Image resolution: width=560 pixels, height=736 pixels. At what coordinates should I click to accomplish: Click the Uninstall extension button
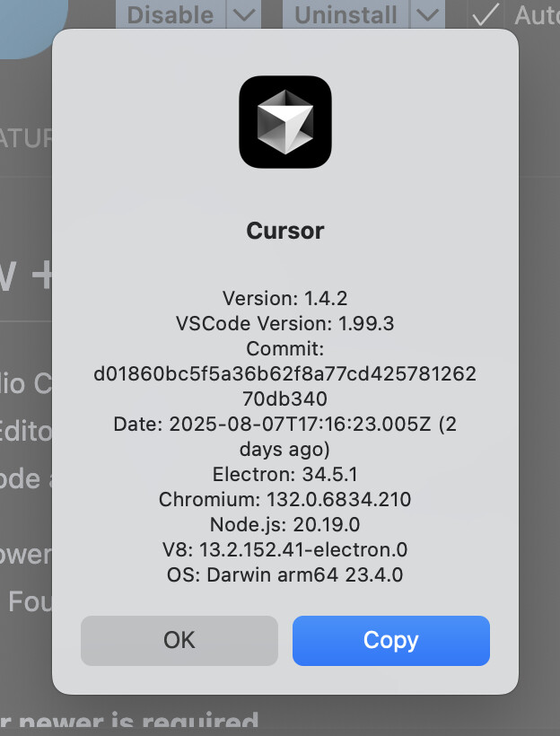346,14
